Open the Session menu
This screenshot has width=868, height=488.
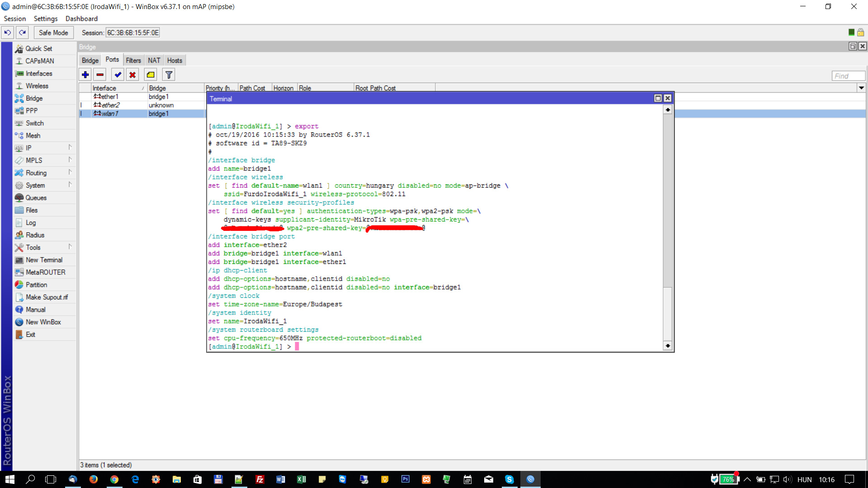[x=15, y=19]
